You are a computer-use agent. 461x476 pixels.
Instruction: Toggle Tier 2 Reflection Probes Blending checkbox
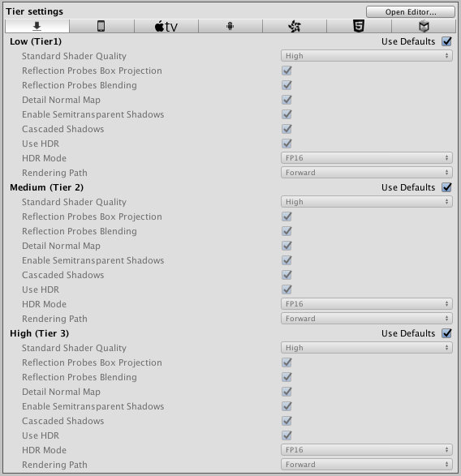tap(287, 231)
